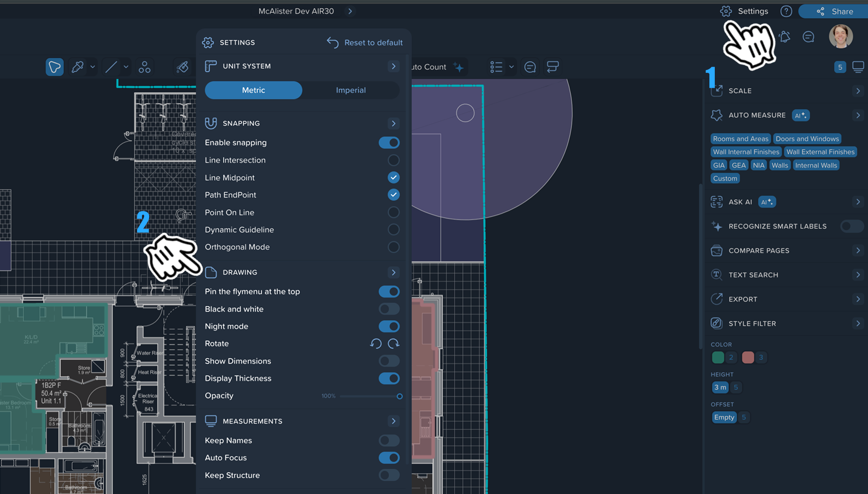Select the Metric unit tab
Viewport: 868px width, 494px height.
point(253,90)
